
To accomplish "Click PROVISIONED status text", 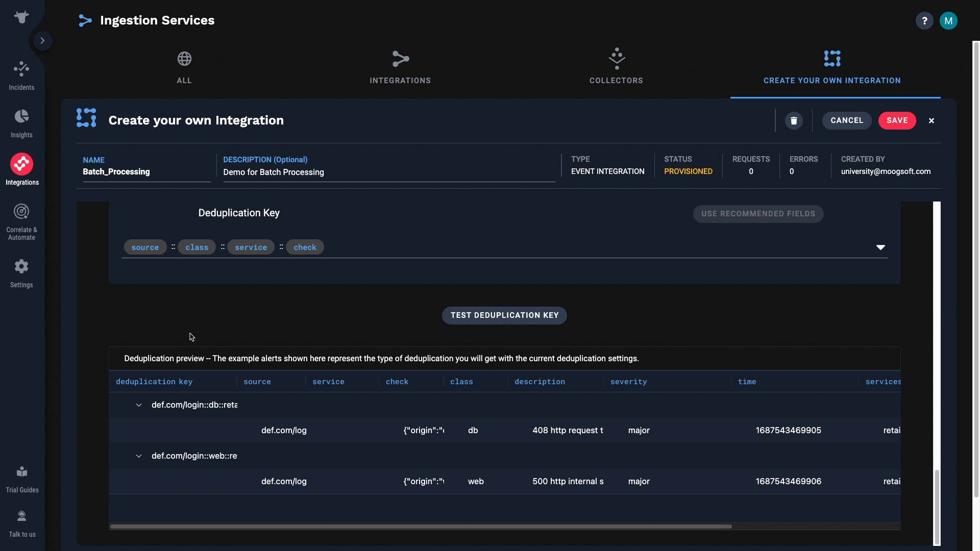I will 688,171.
